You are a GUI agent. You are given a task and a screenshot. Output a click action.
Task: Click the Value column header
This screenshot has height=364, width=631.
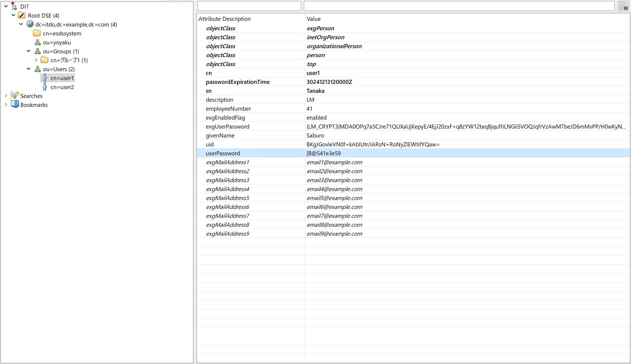click(x=314, y=19)
